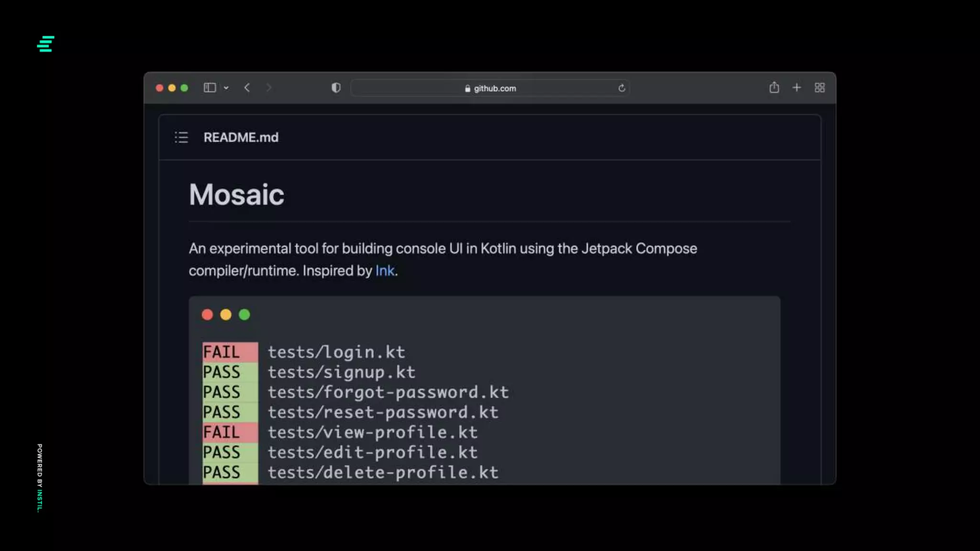Click the red dot in the terminal image
Image resolution: width=980 pixels, height=551 pixels.
pyautogui.click(x=207, y=315)
